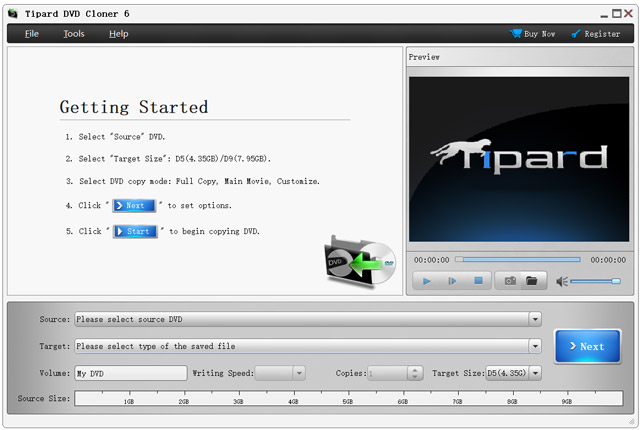Open the Tools menu
The width and height of the screenshot is (640, 430).
(x=74, y=34)
